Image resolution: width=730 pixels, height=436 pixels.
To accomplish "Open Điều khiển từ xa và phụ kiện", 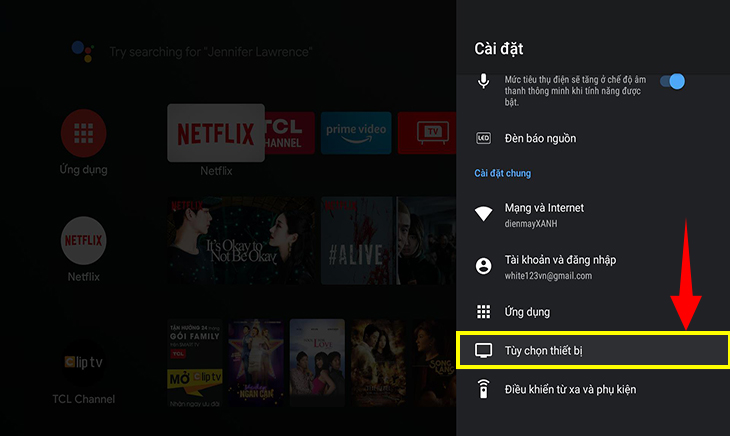I will [x=593, y=389].
